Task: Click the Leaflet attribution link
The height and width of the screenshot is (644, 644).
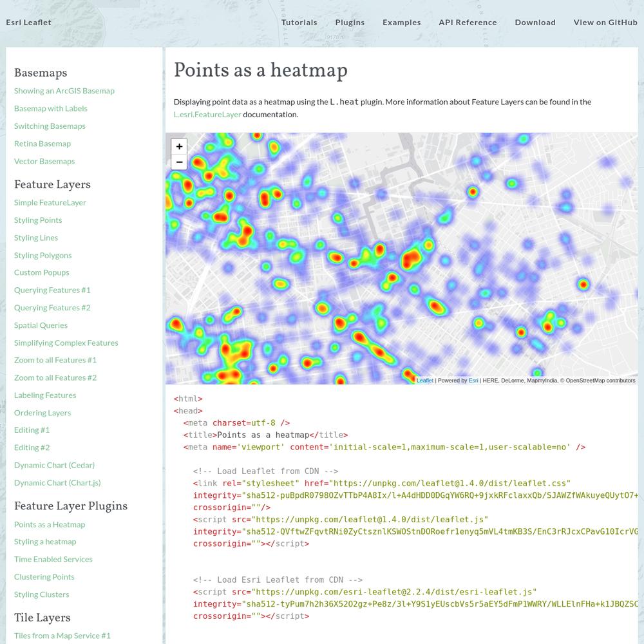Action: pyautogui.click(x=425, y=381)
